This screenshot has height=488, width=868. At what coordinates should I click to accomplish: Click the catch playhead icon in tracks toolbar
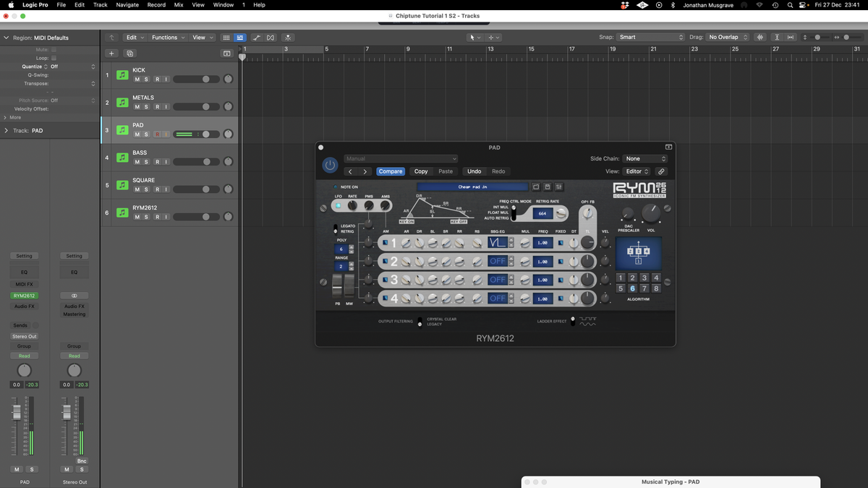click(x=288, y=38)
